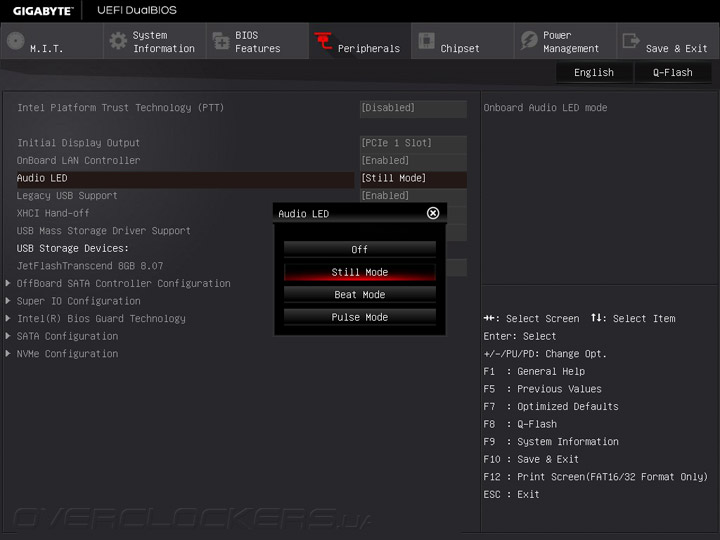Viewport: 720px width, 540px height.
Task: Launch the Q-Flash button
Action: [673, 73]
